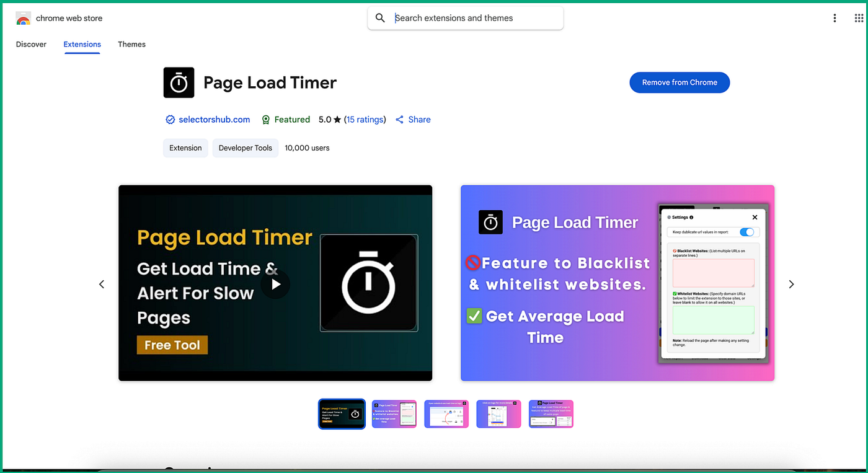This screenshot has width=868, height=473.
Task: Click the chrome web store title text
Action: point(69,19)
